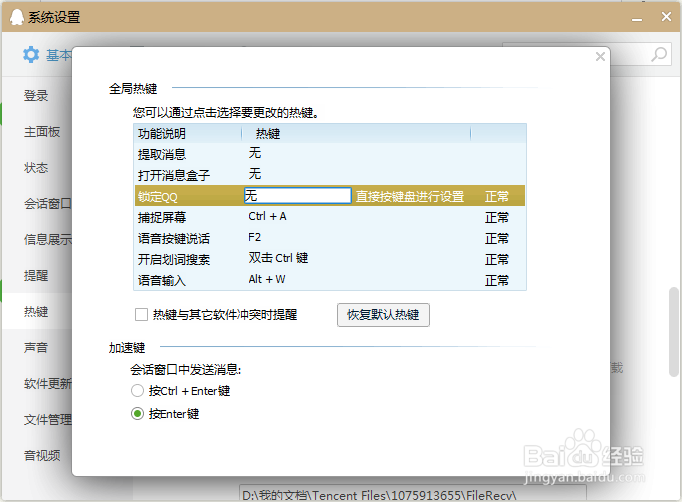Click 正常 status in 语音输入 row
Viewport: 682px width, 502px height.
[x=497, y=280]
